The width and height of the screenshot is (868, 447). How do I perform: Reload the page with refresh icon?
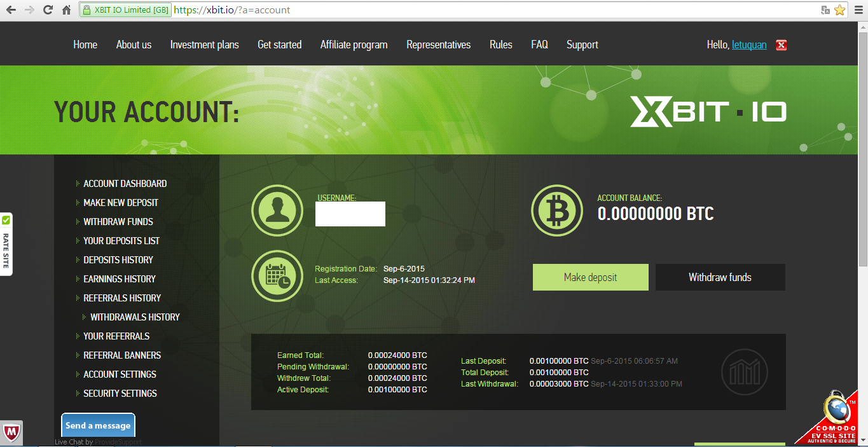[48, 10]
